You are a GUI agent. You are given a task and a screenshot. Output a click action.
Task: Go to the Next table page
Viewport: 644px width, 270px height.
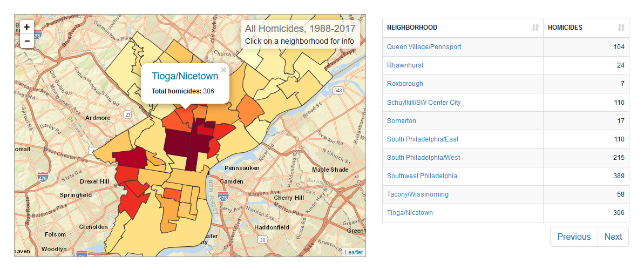613,237
